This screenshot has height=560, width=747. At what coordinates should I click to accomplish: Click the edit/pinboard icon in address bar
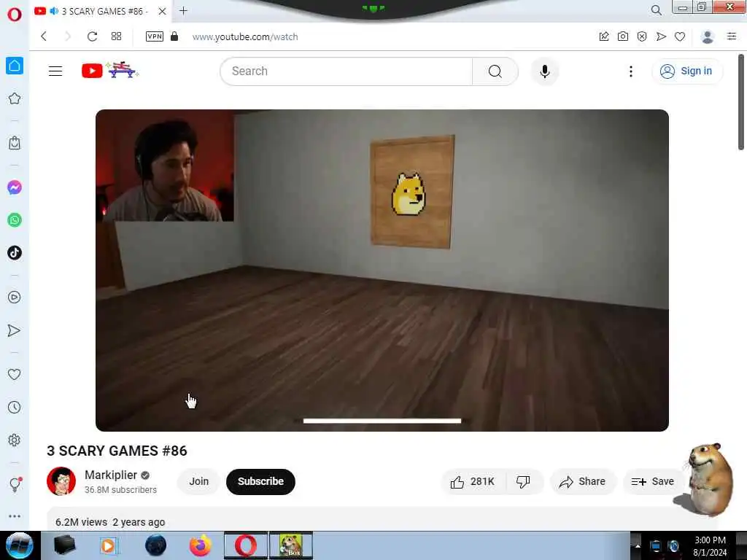click(604, 36)
